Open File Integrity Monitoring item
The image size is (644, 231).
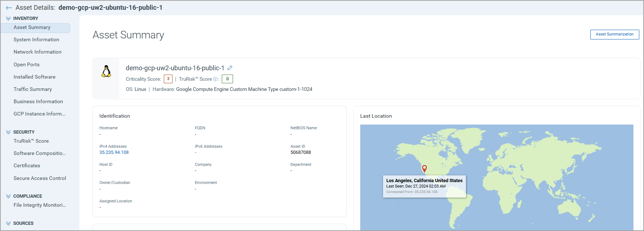pyautogui.click(x=40, y=205)
